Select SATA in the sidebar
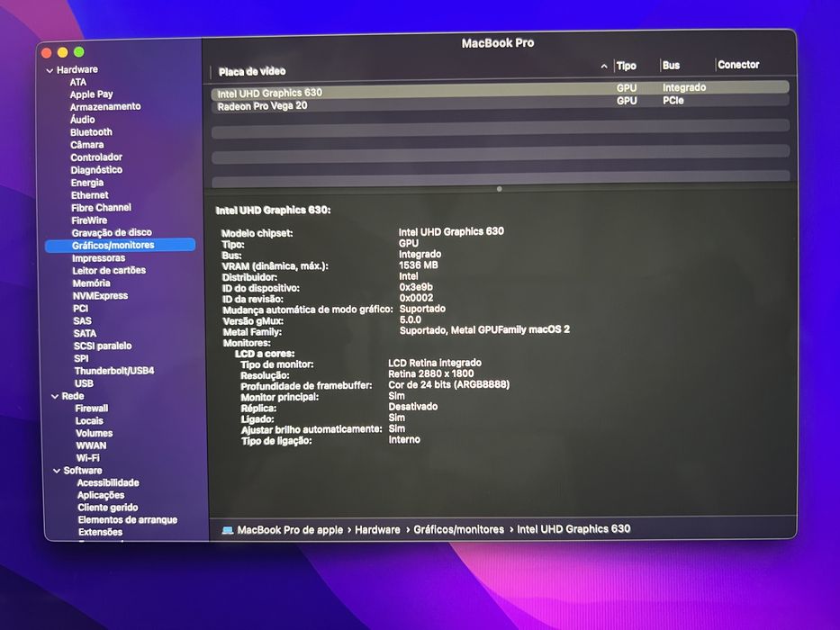The height and width of the screenshot is (630, 840). [85, 333]
